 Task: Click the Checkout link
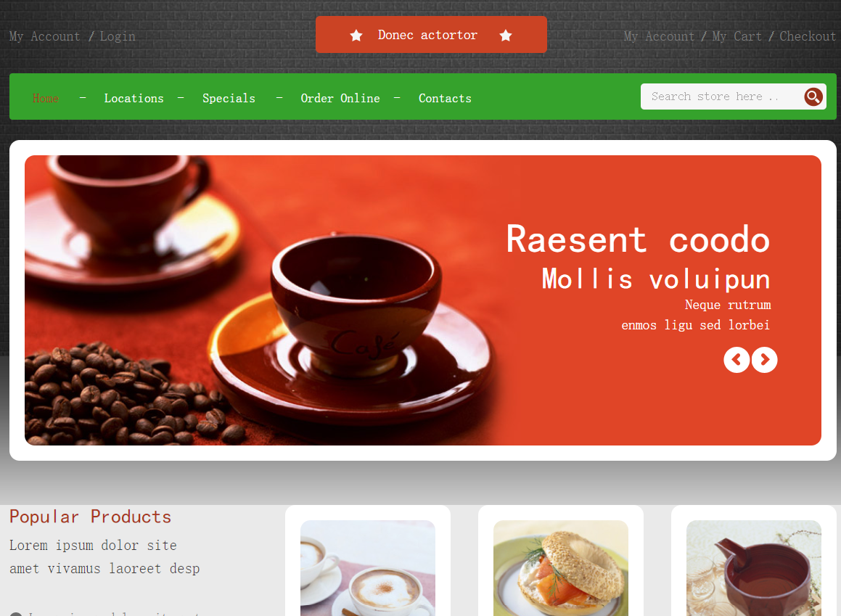pos(807,36)
